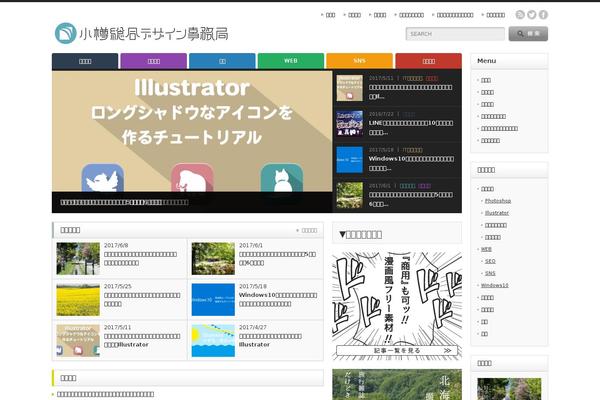The image size is (600, 400).
Task: Open the 2017/5/11 Illustrator card in recent articles
Action: coord(120,340)
